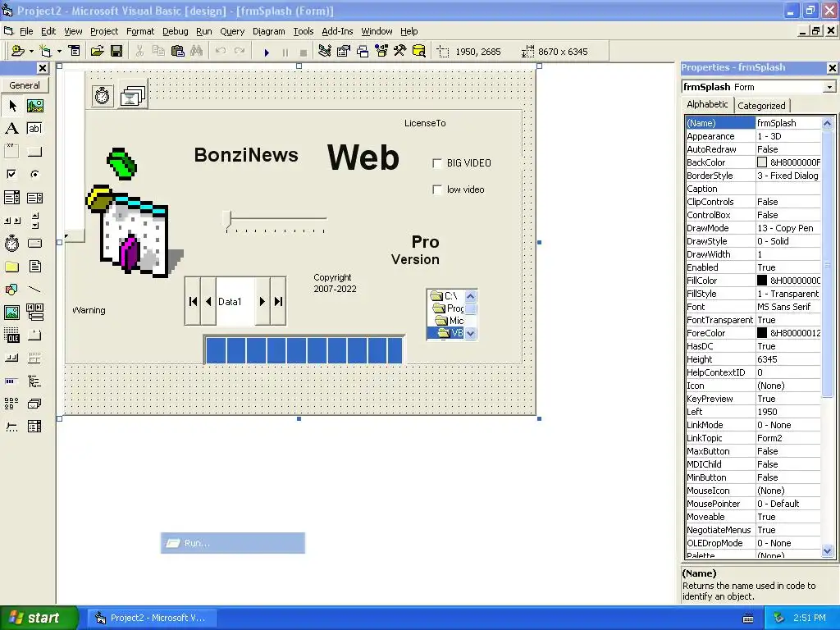840x630 pixels.
Task: Select the TreeView tool in toolbox
Action: [34, 381]
